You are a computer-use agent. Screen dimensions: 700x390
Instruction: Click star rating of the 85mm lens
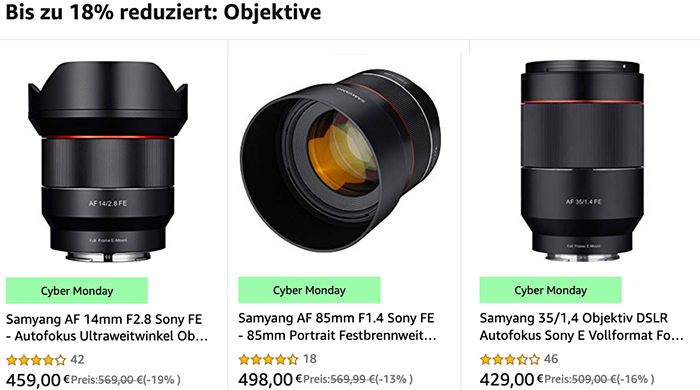click(268, 359)
